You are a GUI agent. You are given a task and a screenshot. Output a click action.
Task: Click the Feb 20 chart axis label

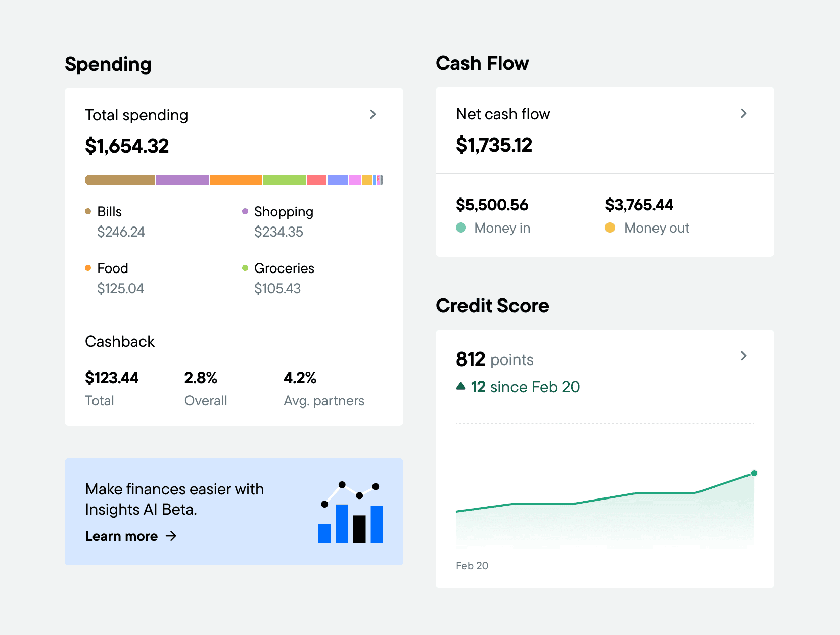[x=472, y=566]
